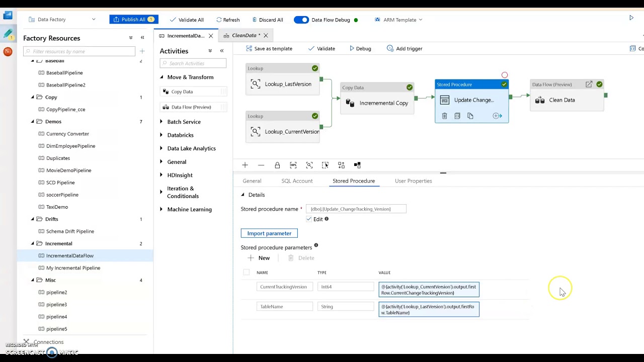
Task: Focus the Search Activities field
Action: 193,63
